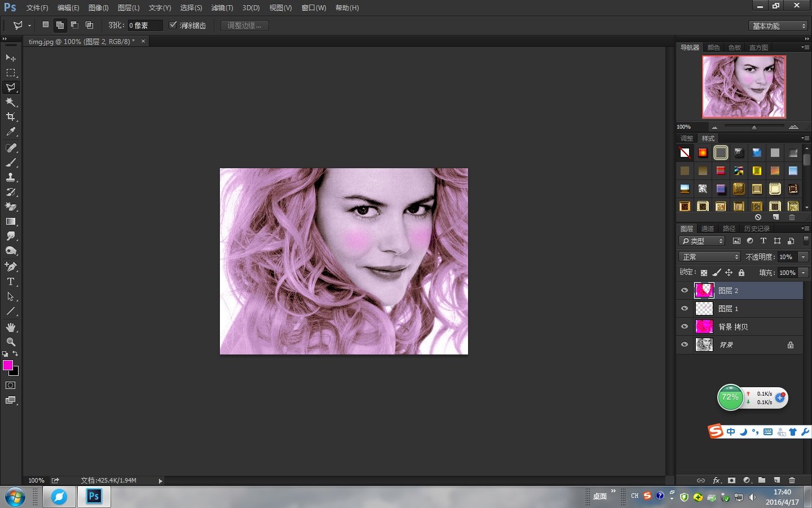Click the magenta foreground color swatch
This screenshot has height=508, width=812.
point(8,366)
